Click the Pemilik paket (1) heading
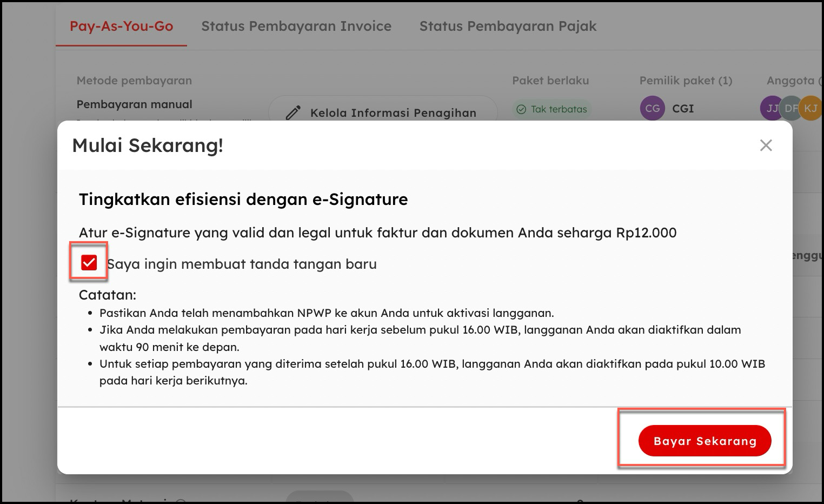 [x=686, y=81]
